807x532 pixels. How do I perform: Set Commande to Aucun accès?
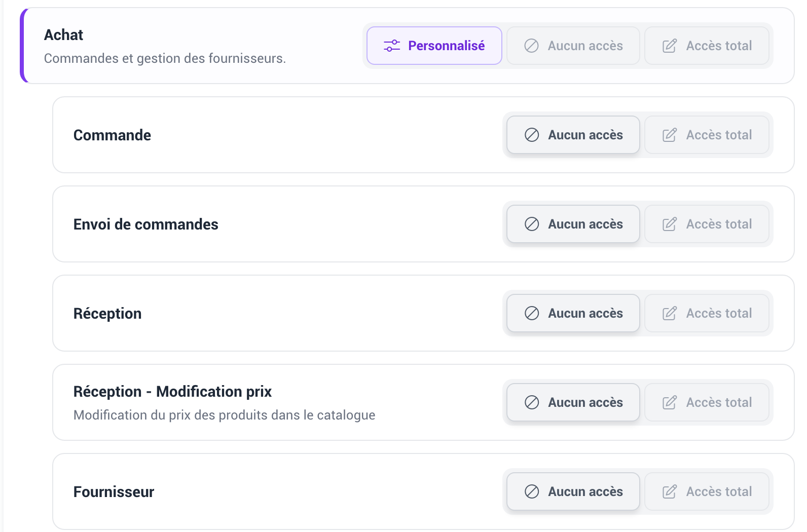[x=573, y=135]
